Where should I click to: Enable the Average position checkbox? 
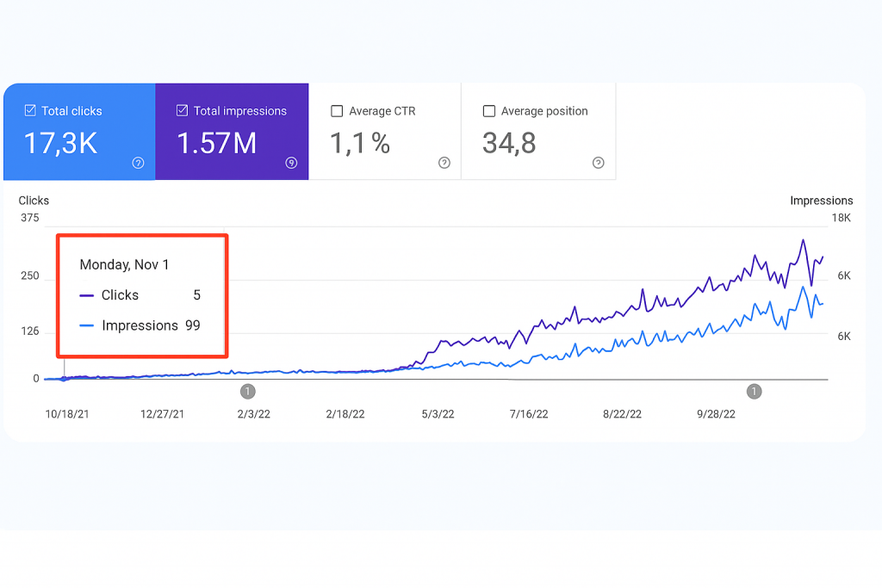pyautogui.click(x=489, y=111)
